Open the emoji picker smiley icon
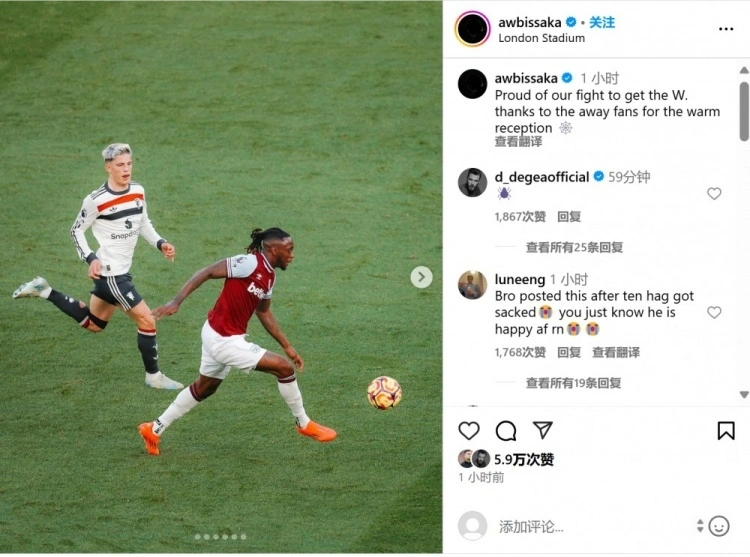Image resolution: width=750 pixels, height=557 pixels. pos(718,526)
